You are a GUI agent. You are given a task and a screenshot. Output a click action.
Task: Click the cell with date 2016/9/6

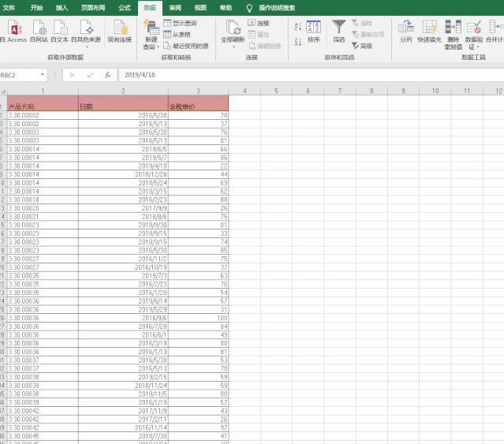click(123, 318)
